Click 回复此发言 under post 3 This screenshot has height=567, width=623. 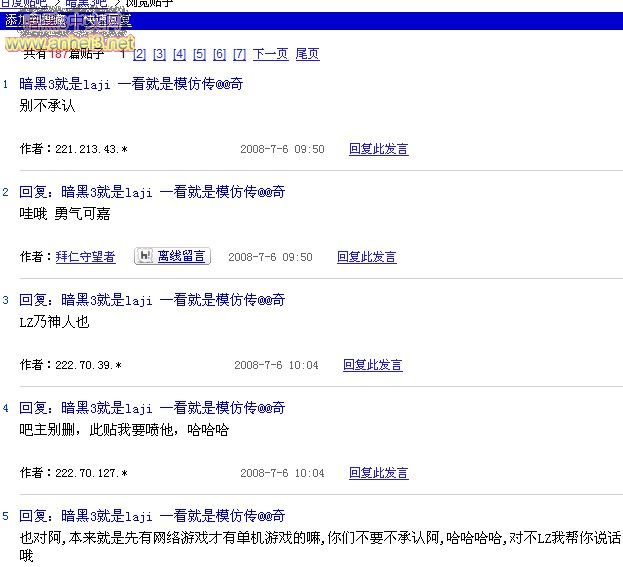372,365
